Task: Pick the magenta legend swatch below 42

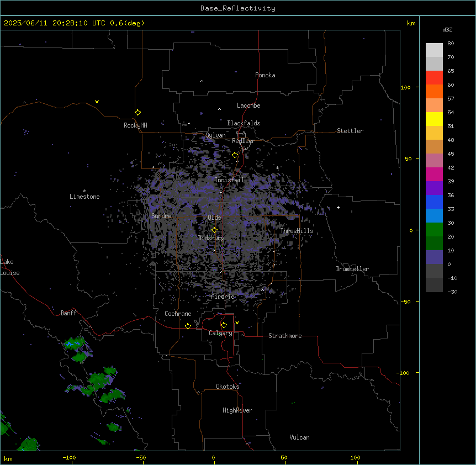Action: 434,174
